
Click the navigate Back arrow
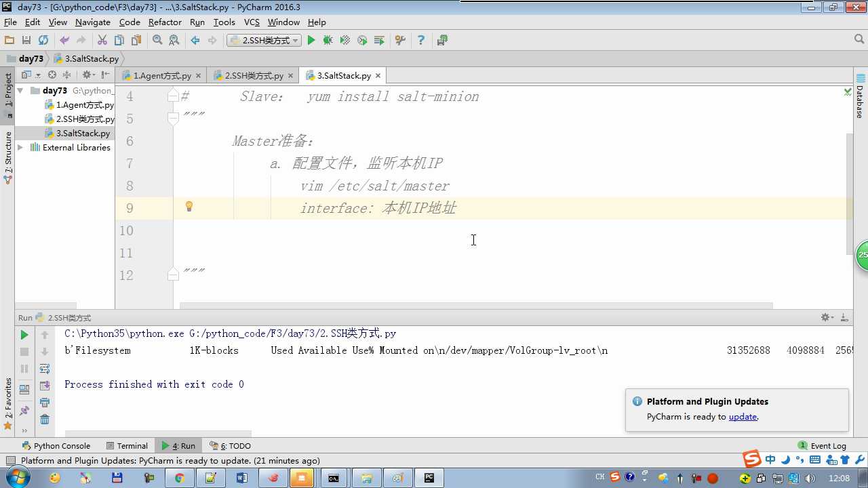195,41
